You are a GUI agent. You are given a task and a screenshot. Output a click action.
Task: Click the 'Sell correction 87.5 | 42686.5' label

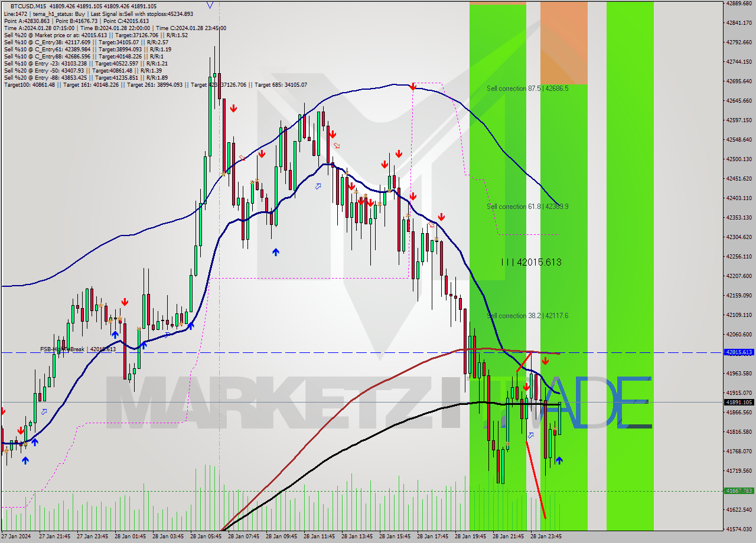pos(527,89)
